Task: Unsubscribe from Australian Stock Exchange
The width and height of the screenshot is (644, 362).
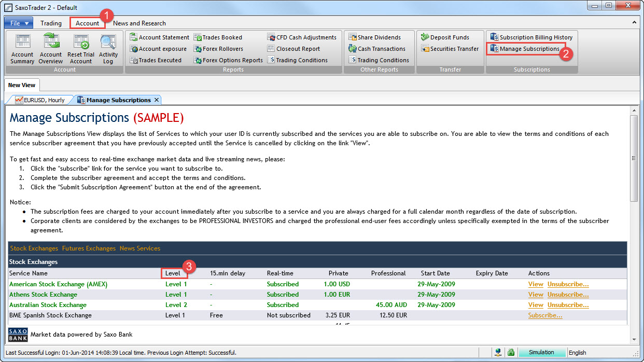Action: click(568, 305)
